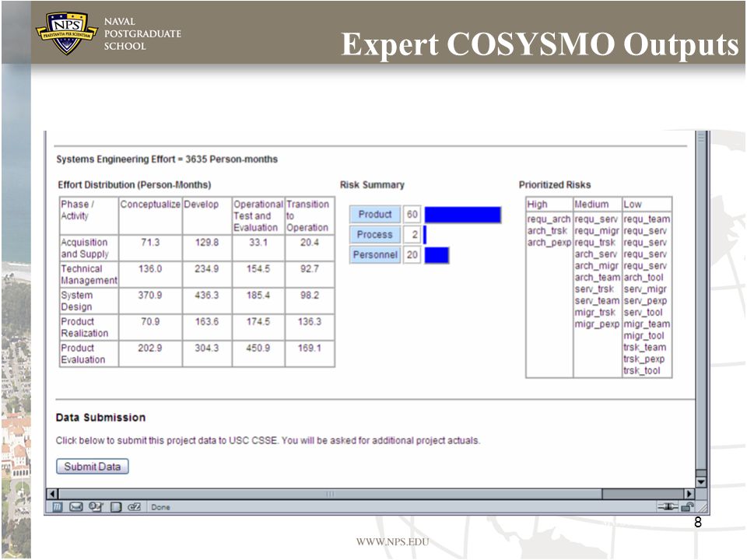The height and width of the screenshot is (560, 747).
Task: Open the Navigator icon in status bar
Action: pos(57,506)
